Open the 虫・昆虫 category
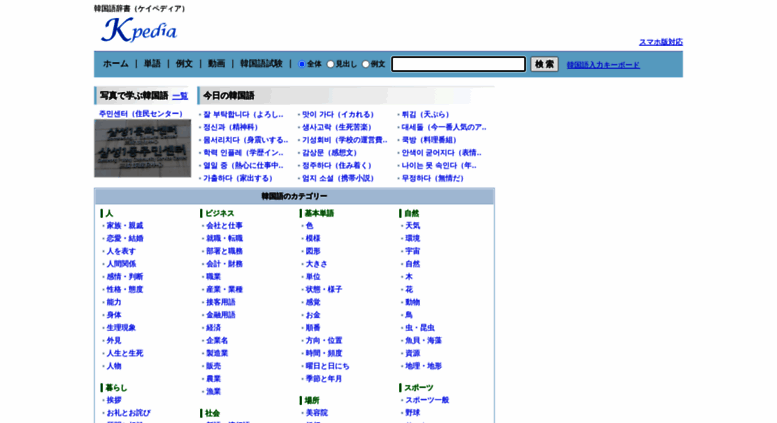The image size is (777, 423). [420, 328]
